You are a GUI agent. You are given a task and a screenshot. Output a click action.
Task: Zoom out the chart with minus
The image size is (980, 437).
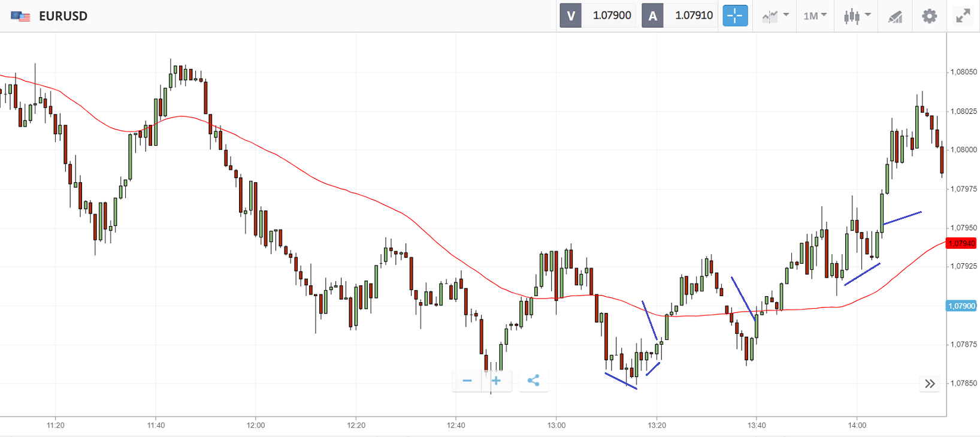(x=467, y=381)
